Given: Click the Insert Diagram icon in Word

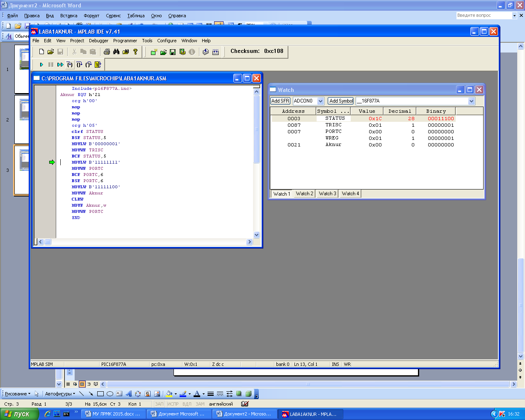Looking at the screenshot, I should click(x=138, y=394).
